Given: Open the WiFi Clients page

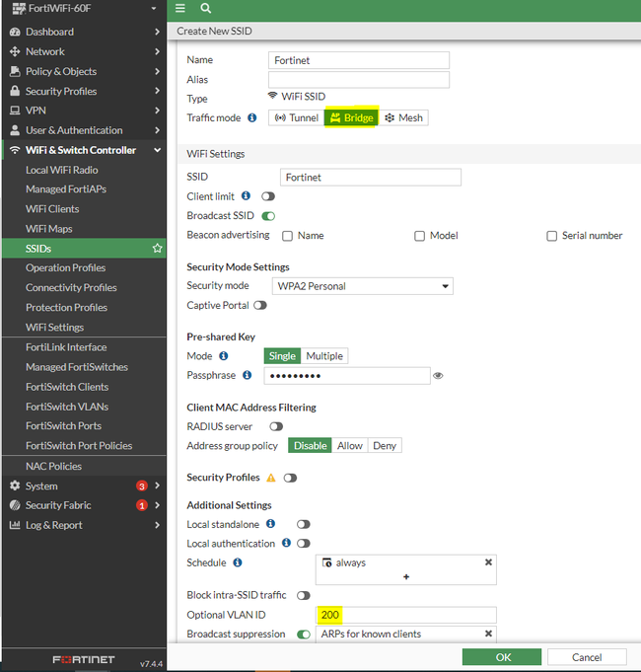Looking at the screenshot, I should point(52,209).
